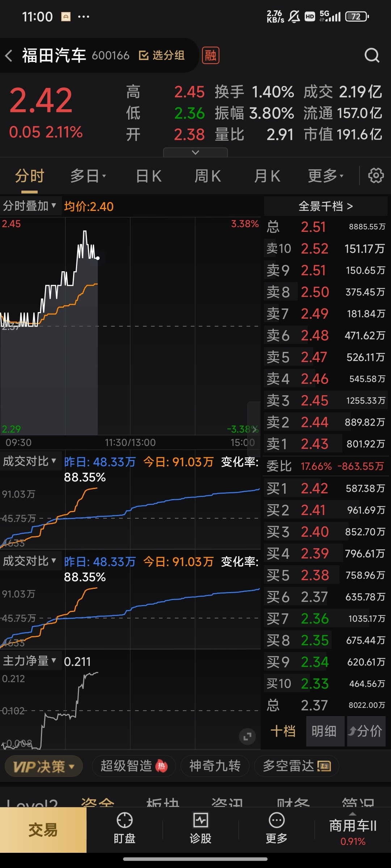Tap 买7 row at 2.36
This screenshot has height=868, width=391.
point(326,618)
